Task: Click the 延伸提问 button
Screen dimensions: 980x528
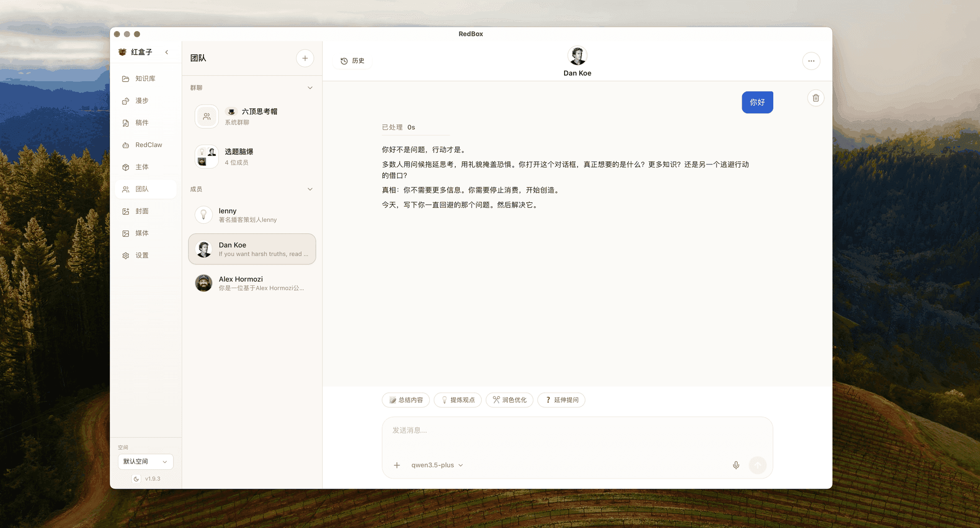Action: coord(561,400)
